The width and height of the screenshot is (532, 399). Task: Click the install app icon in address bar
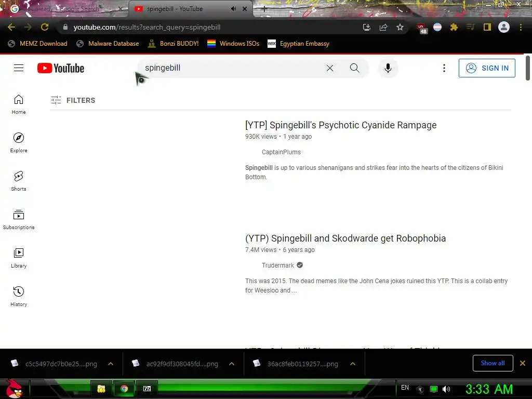click(366, 27)
